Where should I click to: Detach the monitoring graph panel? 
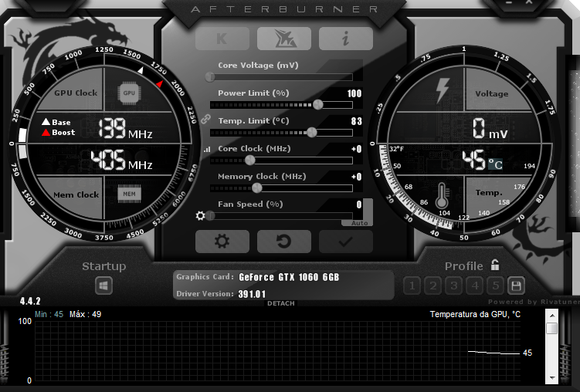coord(281,303)
